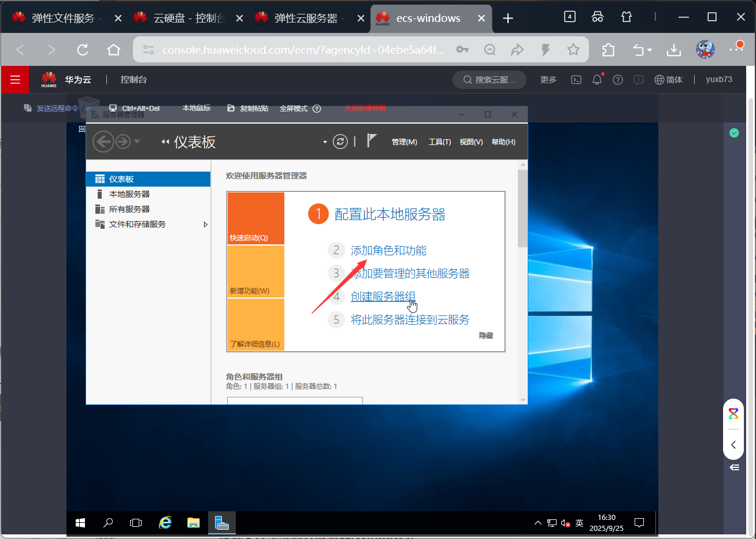
Task: Click 配置此本地服务器 link
Action: (390, 214)
